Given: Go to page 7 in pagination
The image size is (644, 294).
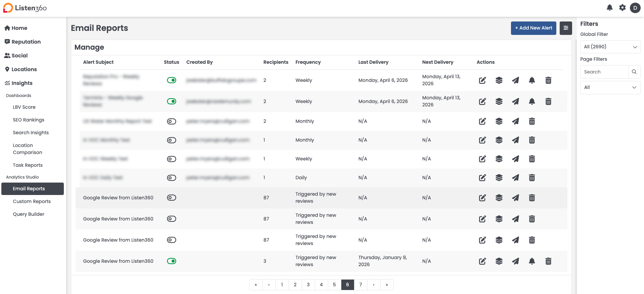Looking at the screenshot, I should (x=360, y=285).
